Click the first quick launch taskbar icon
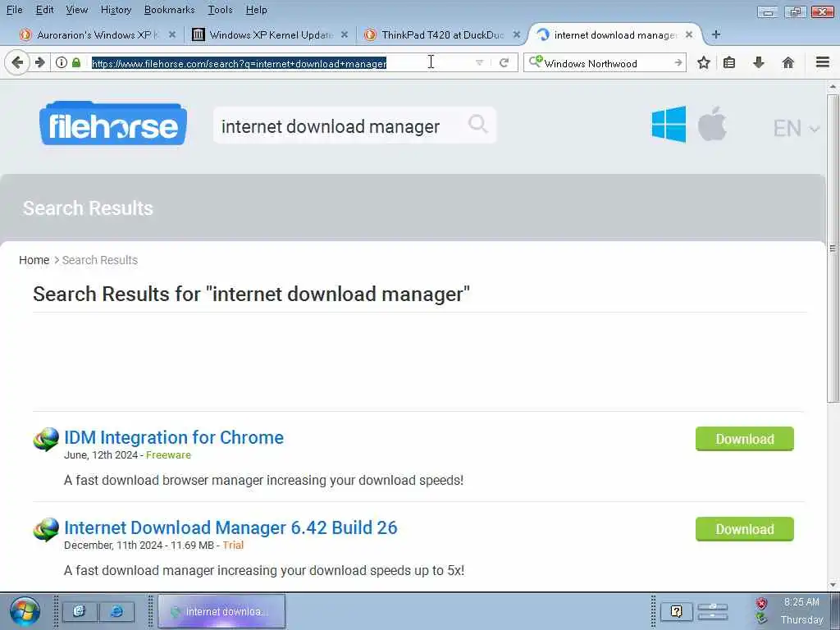 tap(80, 611)
